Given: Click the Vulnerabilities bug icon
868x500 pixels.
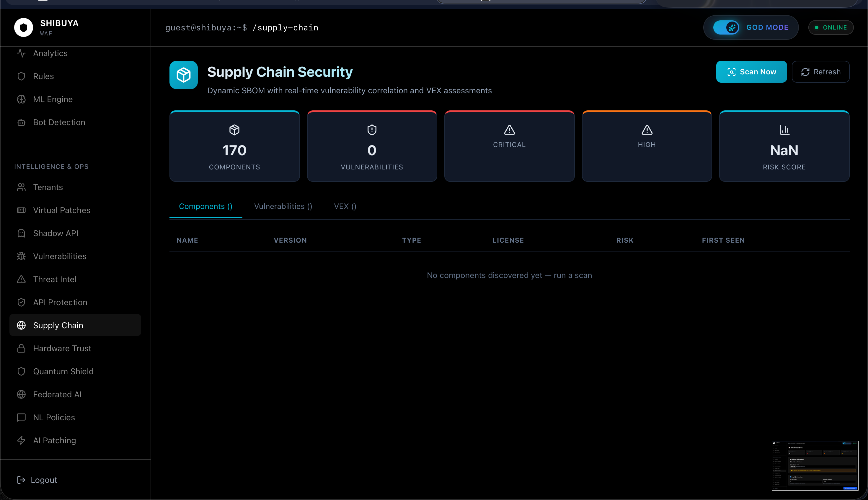Looking at the screenshot, I should 21,256.
